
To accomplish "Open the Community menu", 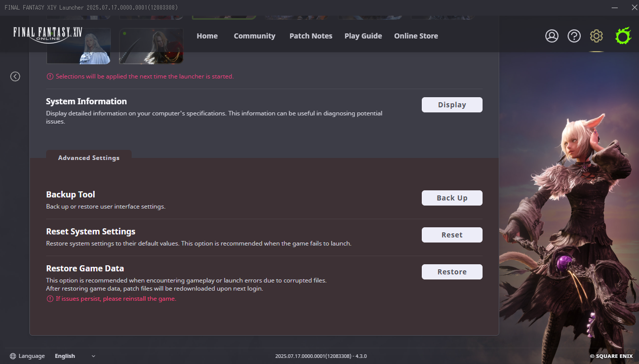I will pos(254,36).
